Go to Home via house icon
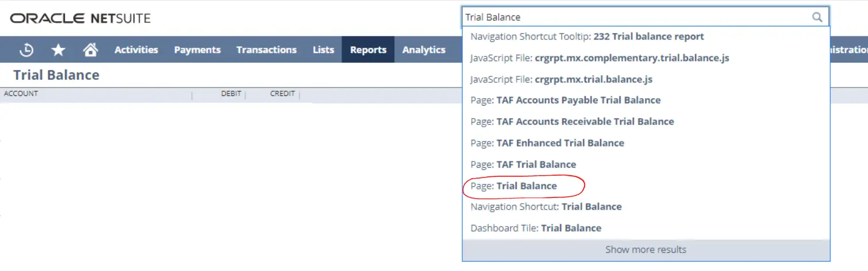The image size is (868, 271). point(90,50)
